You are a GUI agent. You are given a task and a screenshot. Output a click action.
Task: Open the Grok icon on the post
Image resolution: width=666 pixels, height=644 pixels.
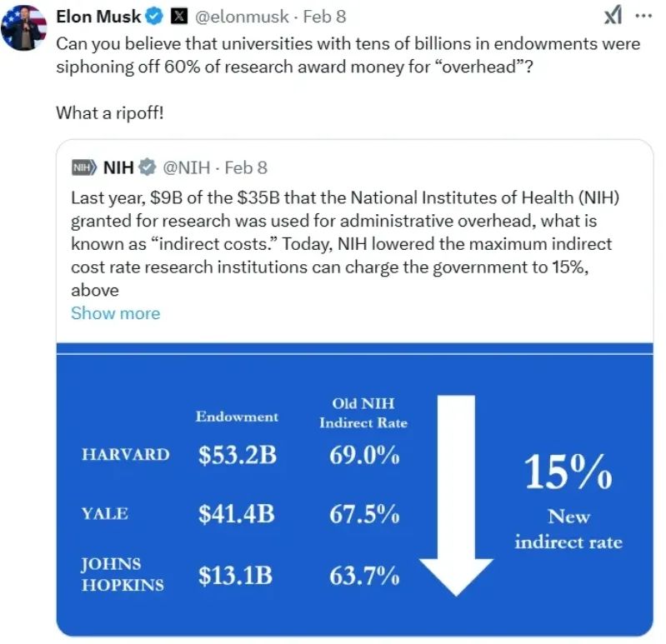coord(613,15)
